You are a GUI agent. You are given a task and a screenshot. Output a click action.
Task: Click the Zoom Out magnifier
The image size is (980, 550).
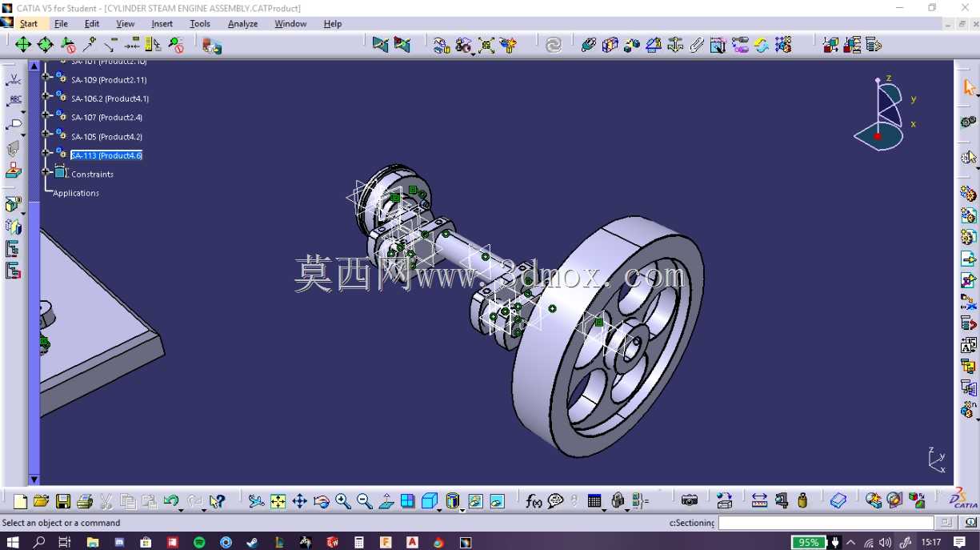tap(365, 501)
